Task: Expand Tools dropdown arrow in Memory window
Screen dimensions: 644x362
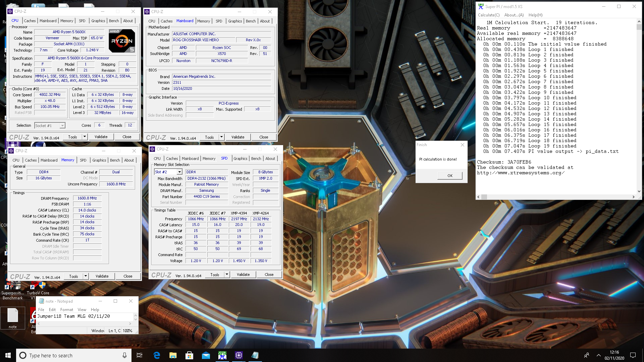Action: pyautogui.click(x=86, y=276)
